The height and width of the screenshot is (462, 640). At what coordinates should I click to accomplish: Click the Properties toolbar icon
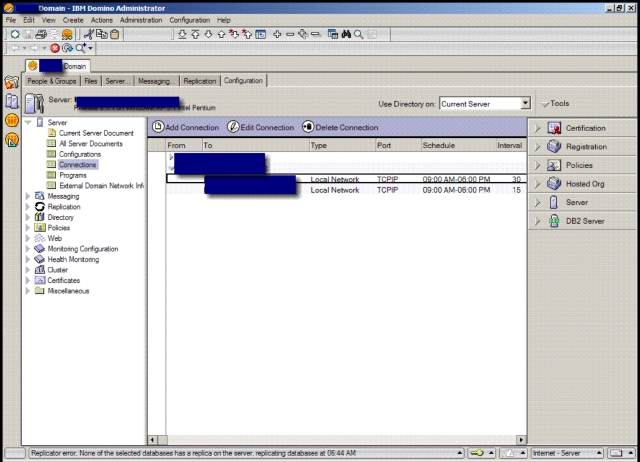tap(15, 34)
